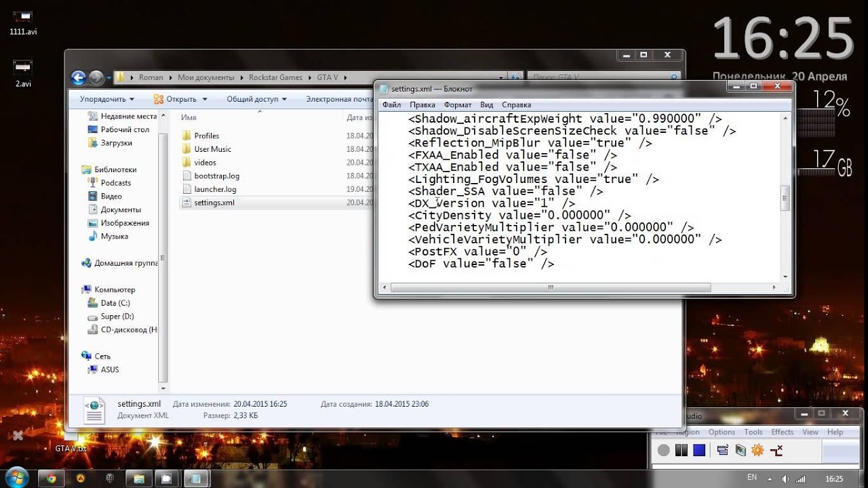Expand the arrow after Roman in the address bar
The image size is (868, 488).
[x=171, y=78]
